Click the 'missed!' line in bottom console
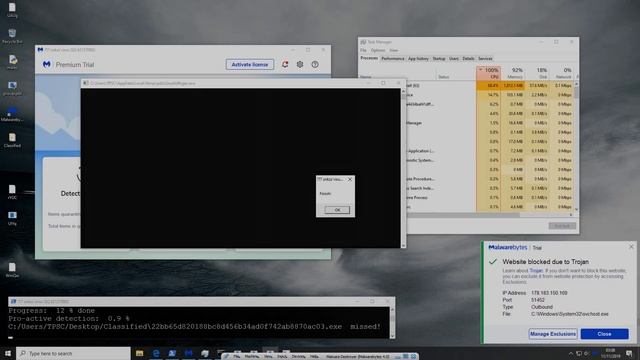 [x=194, y=327]
